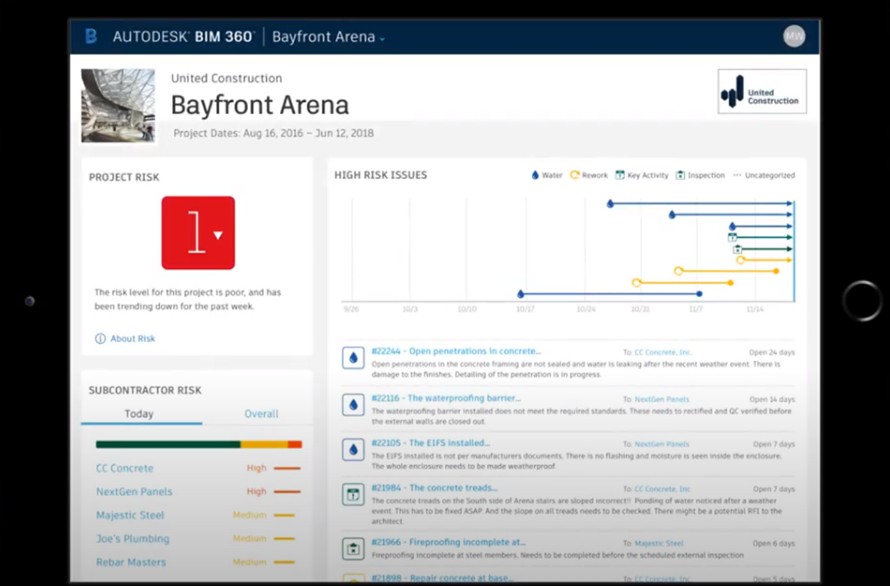Click the High risk label for NextGen Panels
890x586 pixels.
(x=257, y=491)
